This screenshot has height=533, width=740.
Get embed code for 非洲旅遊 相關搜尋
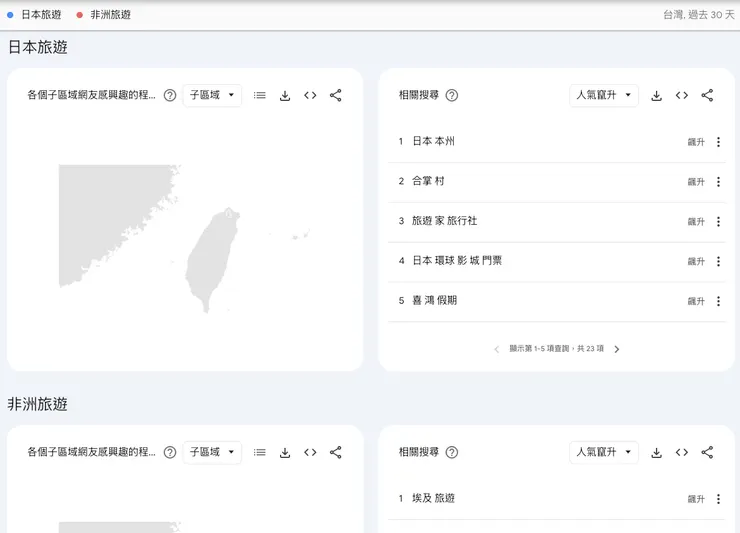coord(681,452)
